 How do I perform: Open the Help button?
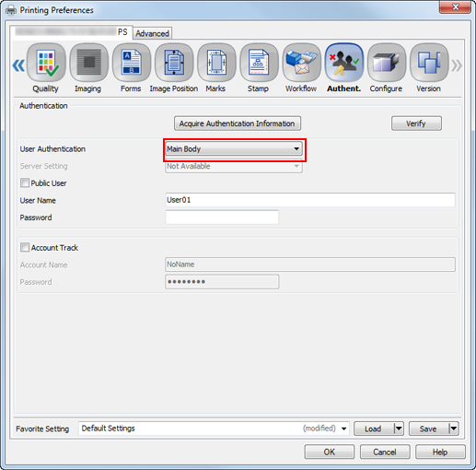[440, 452]
